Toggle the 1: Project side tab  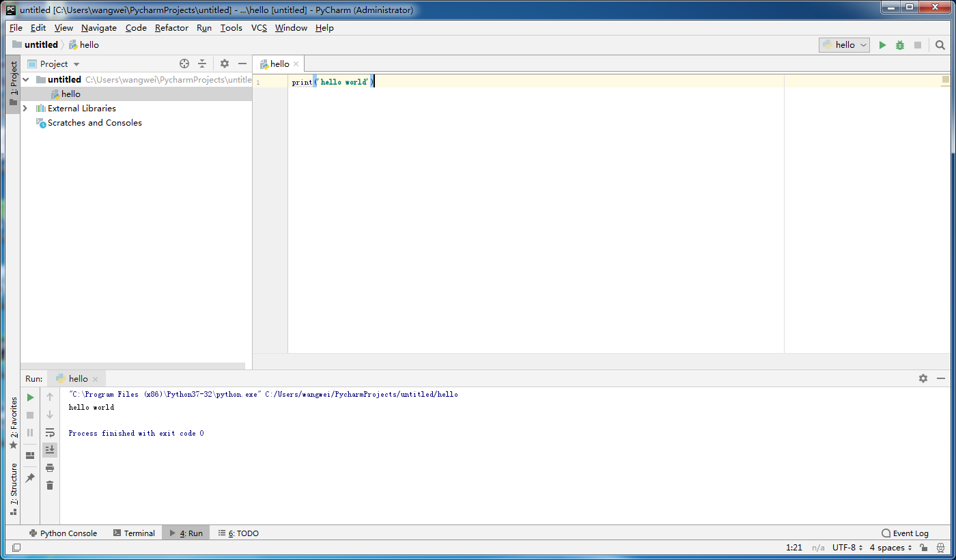click(x=13, y=84)
